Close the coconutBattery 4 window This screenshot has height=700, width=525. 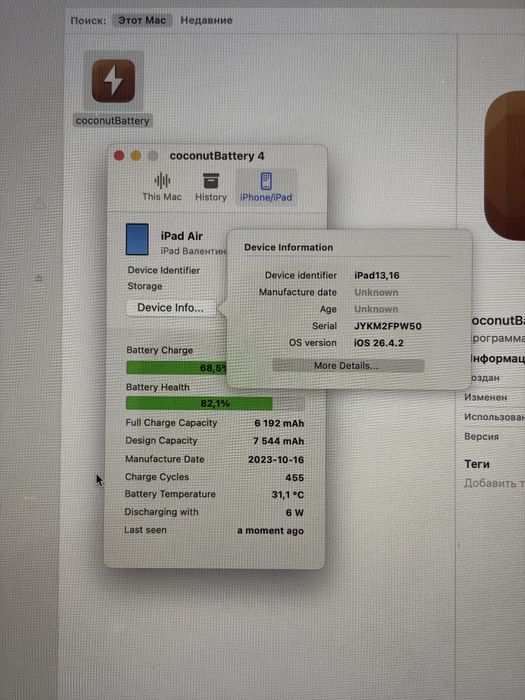point(119,155)
